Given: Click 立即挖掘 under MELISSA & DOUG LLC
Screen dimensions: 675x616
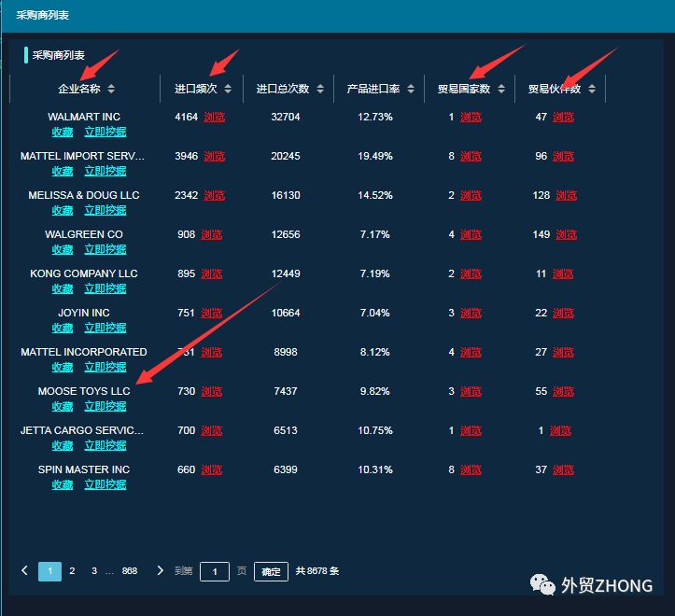Looking at the screenshot, I should pyautogui.click(x=105, y=211).
